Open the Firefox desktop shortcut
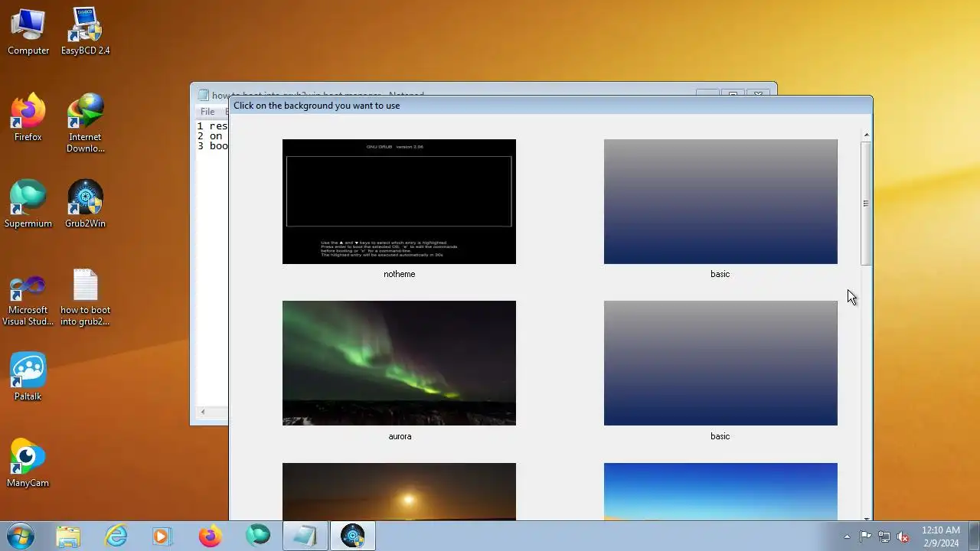980x551 pixels. (x=28, y=118)
